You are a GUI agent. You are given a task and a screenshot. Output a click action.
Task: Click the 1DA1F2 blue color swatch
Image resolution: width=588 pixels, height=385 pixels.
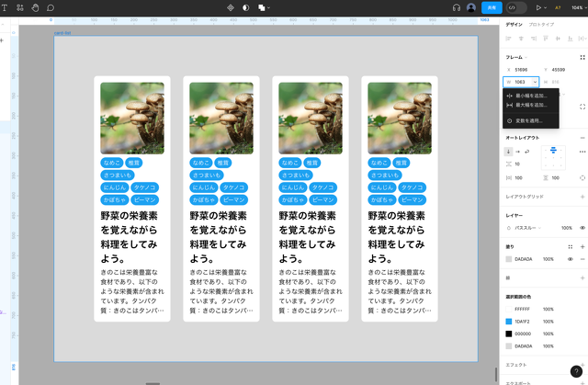coord(509,321)
